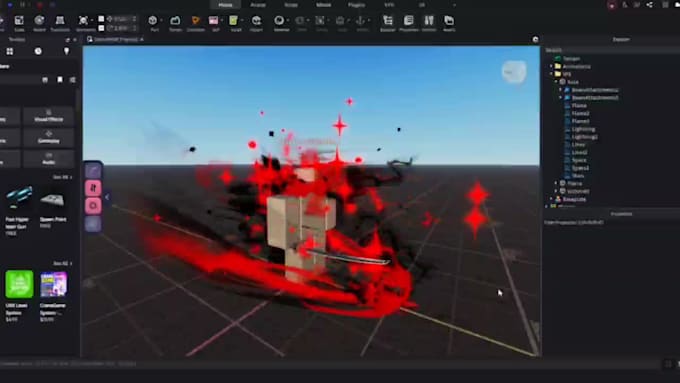Toggle the rotate snapping checkbox
This screenshot has width=680, height=383.
pyautogui.click(x=101, y=28)
